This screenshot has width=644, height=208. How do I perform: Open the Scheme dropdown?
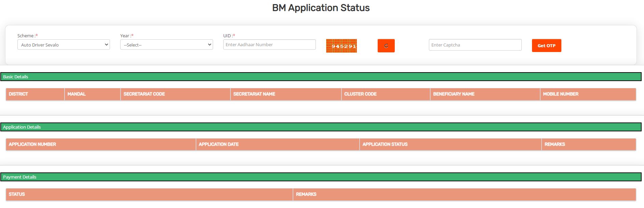pyautogui.click(x=64, y=45)
